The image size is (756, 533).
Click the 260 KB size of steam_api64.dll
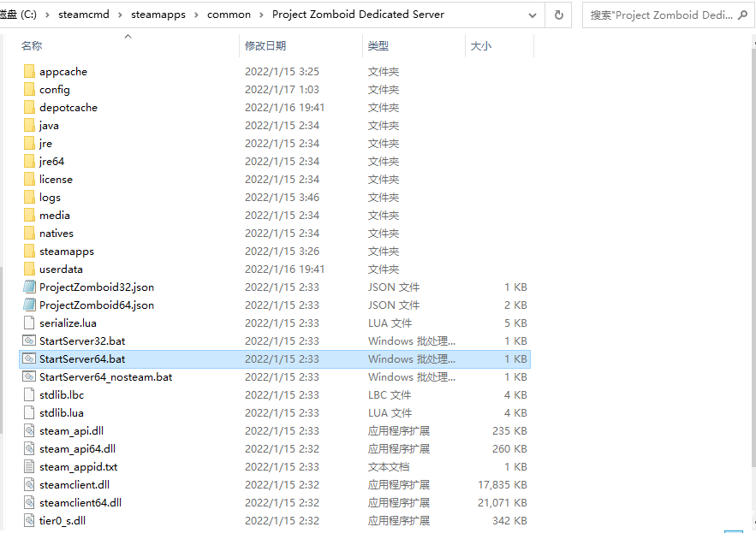(x=509, y=448)
